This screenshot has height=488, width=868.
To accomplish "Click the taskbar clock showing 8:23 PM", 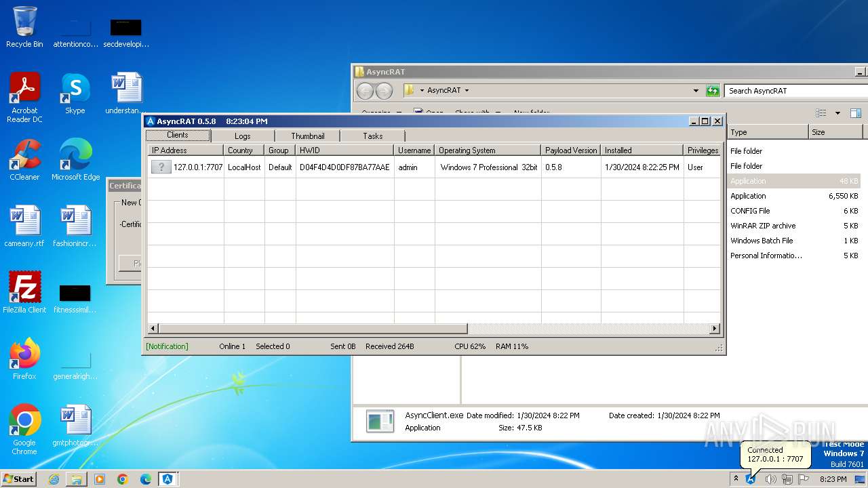I will pyautogui.click(x=833, y=479).
